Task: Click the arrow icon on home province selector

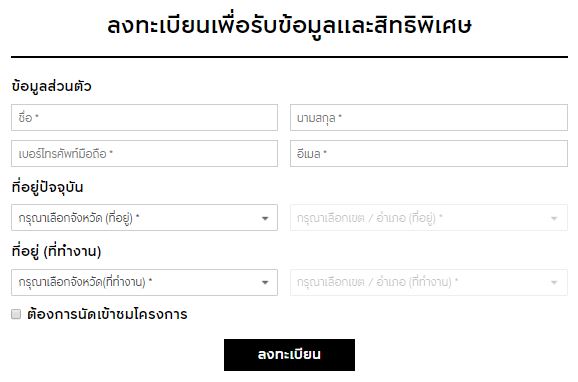Action: 265,218
